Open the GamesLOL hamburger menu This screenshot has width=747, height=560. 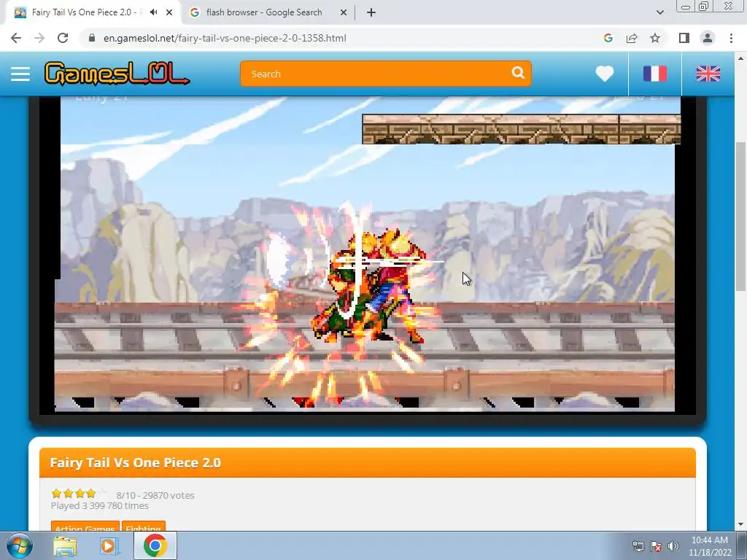click(x=20, y=74)
